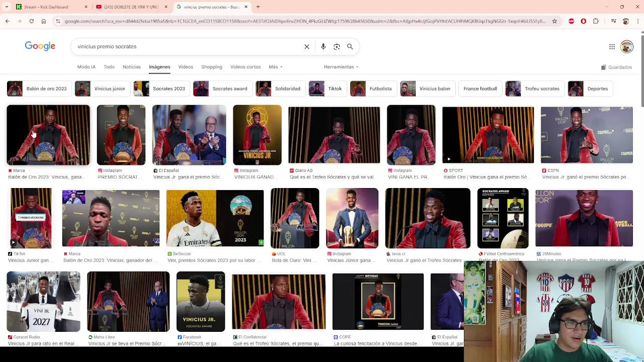Search by image with Google Lens icon

tap(337, 46)
